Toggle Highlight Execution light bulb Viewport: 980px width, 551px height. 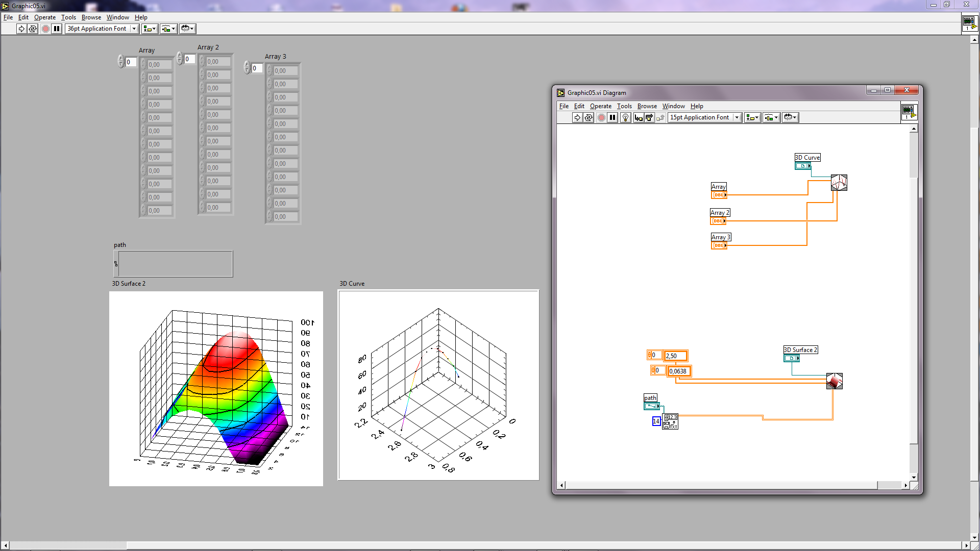click(x=625, y=117)
